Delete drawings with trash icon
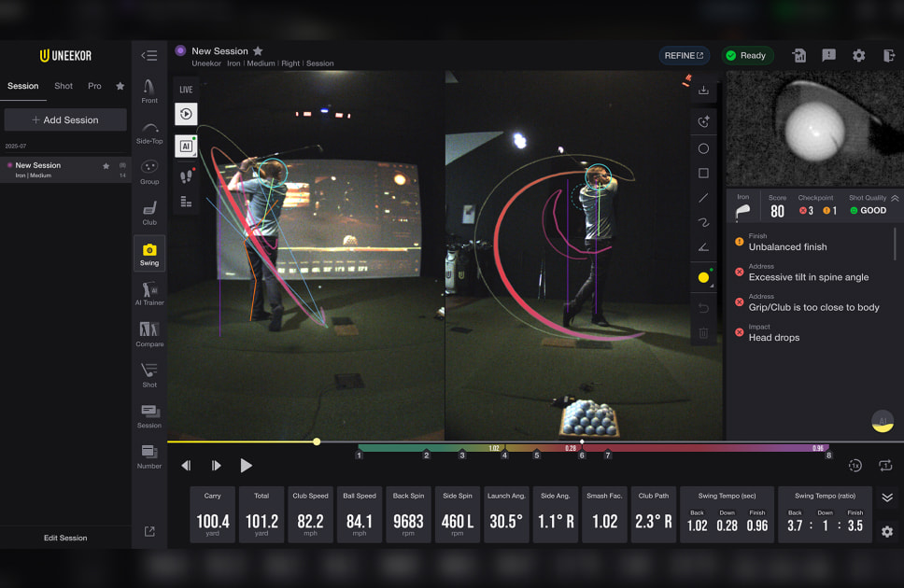904x588 pixels. pyautogui.click(x=703, y=333)
